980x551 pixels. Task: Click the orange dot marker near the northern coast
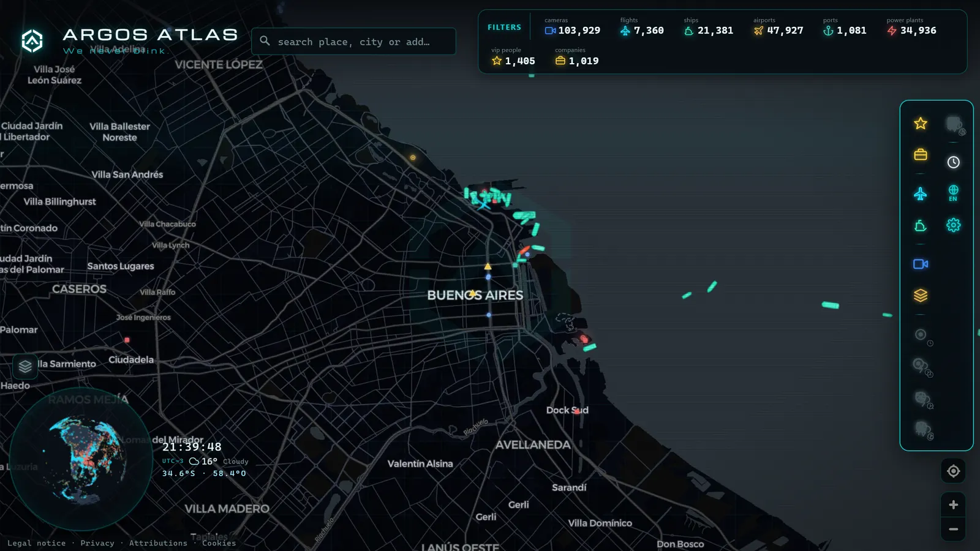click(413, 157)
